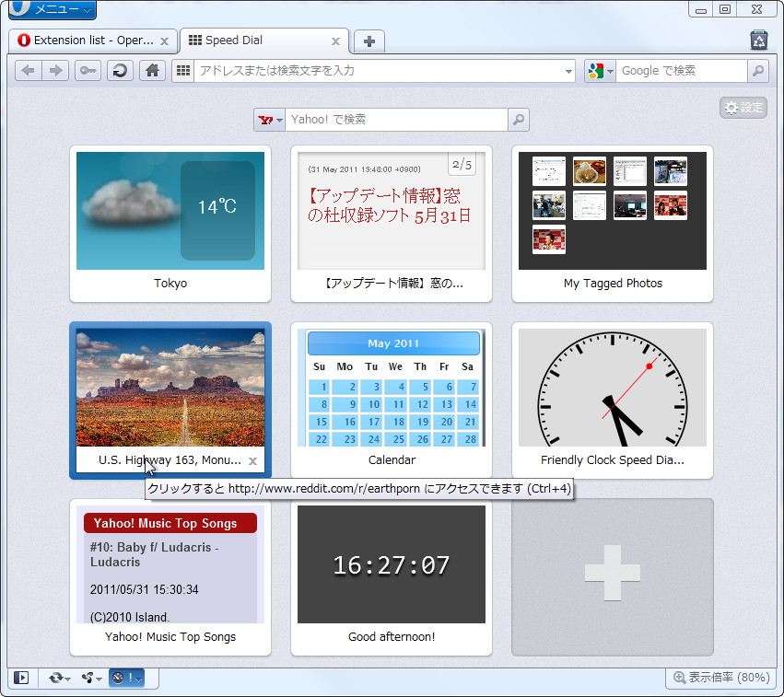Click the Yahoo! search magnifier icon
The height and width of the screenshot is (697, 784).
(x=518, y=120)
